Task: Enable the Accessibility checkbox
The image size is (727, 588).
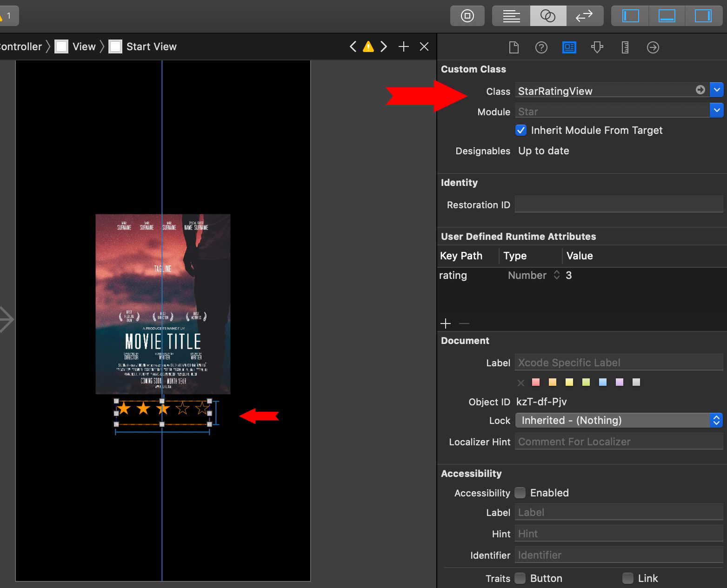Action: pos(520,493)
